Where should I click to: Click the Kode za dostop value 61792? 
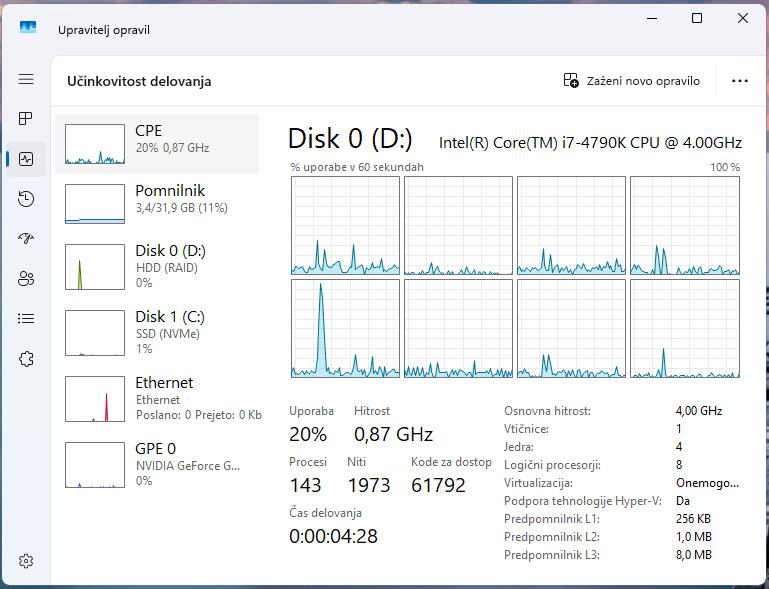tap(438, 485)
